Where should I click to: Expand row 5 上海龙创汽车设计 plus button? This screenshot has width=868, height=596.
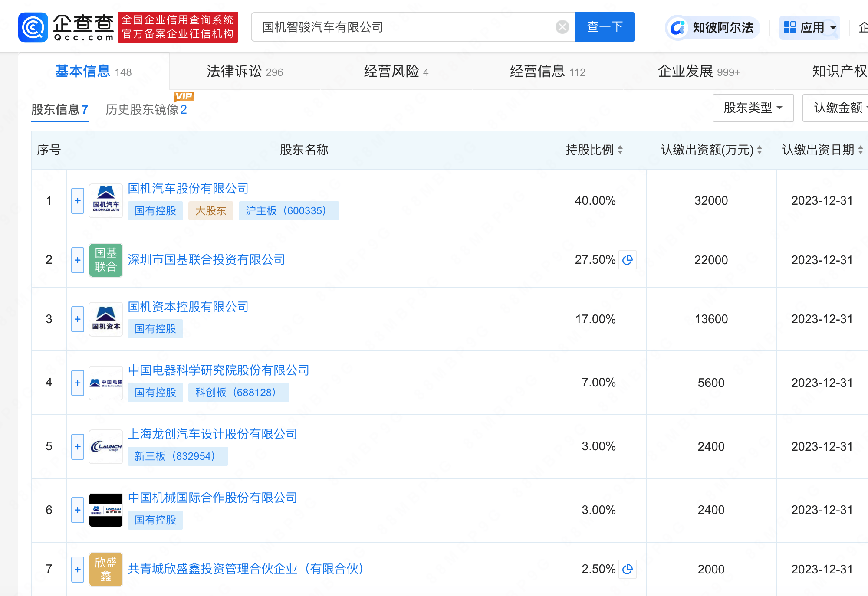(x=78, y=447)
